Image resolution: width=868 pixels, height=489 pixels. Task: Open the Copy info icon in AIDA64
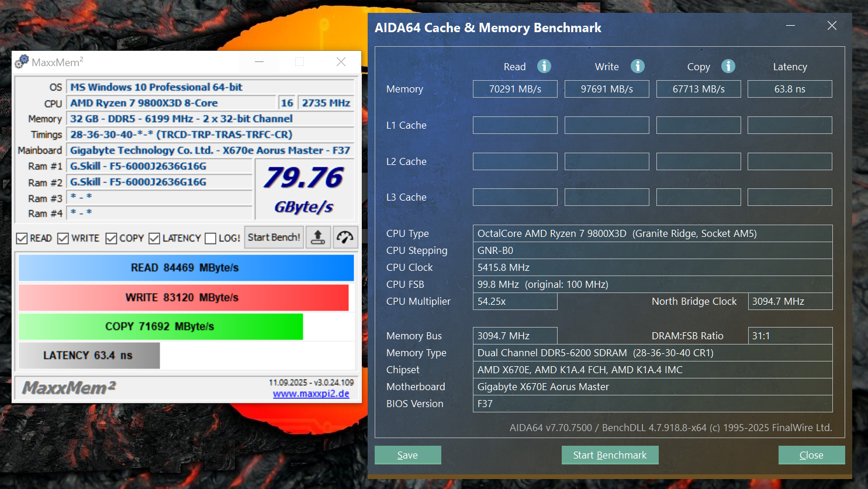pos(728,66)
